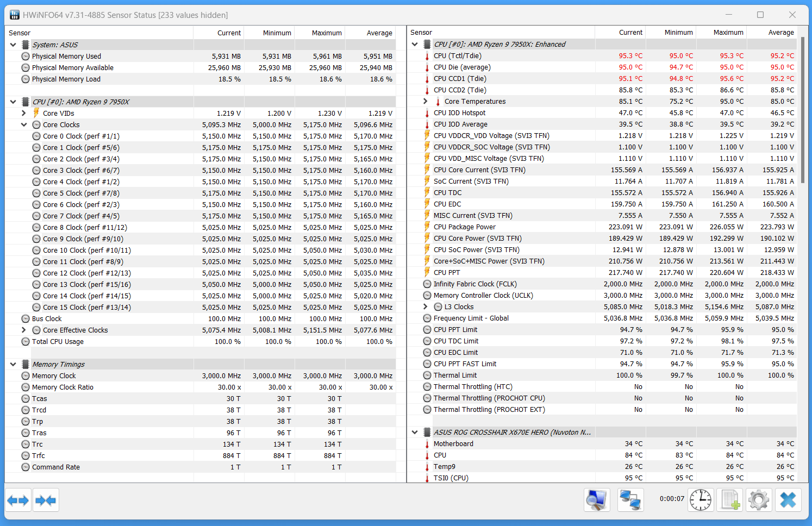Collapse the Memory Timings group
Screen dimensions: 812x526
click(x=13, y=365)
